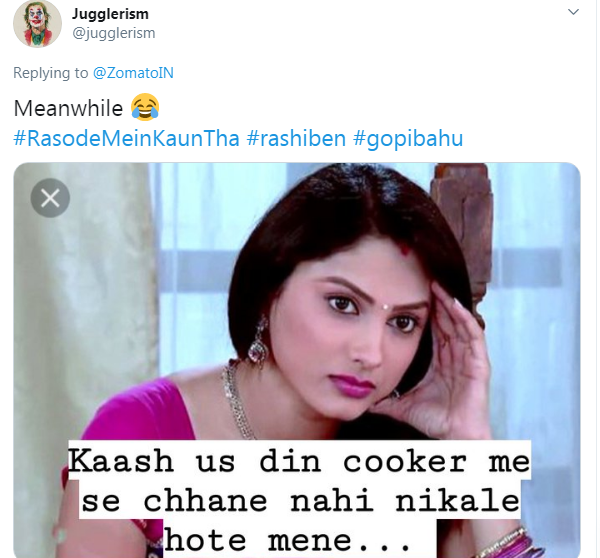Click the 'Replying to' label

[51, 73]
